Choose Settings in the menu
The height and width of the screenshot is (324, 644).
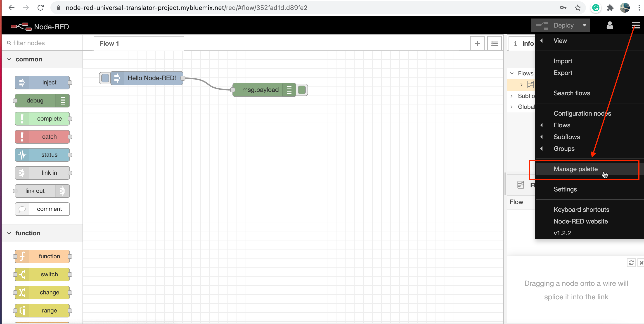(x=565, y=189)
